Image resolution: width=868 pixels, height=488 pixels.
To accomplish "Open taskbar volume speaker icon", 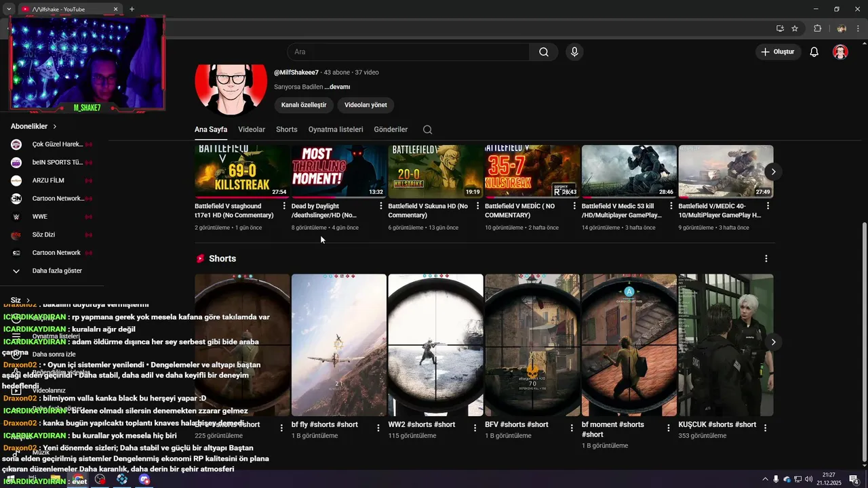I will tap(808, 479).
